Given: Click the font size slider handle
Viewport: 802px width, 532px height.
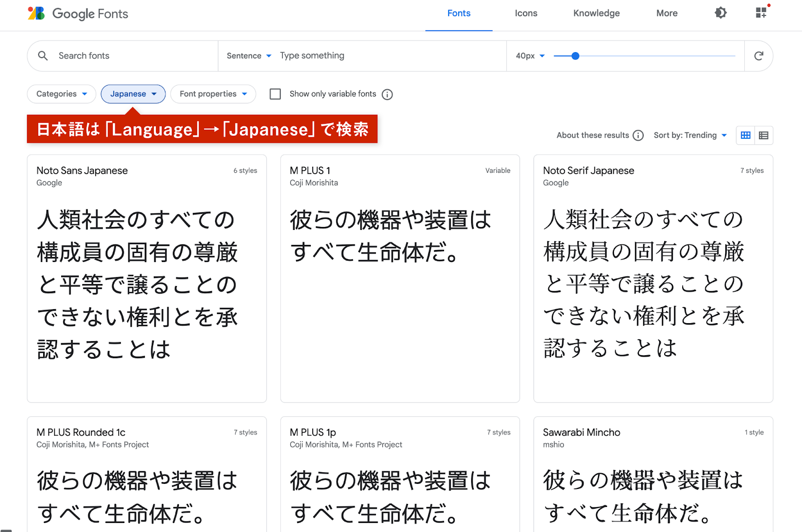Looking at the screenshot, I should pos(575,56).
